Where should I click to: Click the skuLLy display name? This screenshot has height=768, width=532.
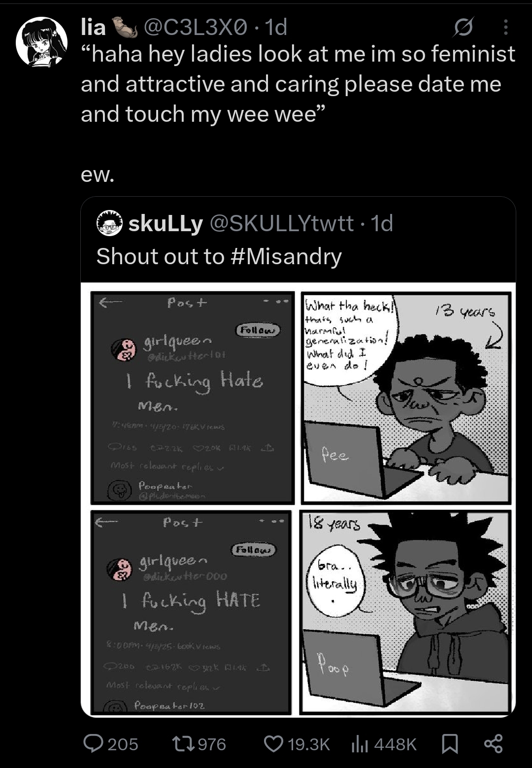pos(166,224)
